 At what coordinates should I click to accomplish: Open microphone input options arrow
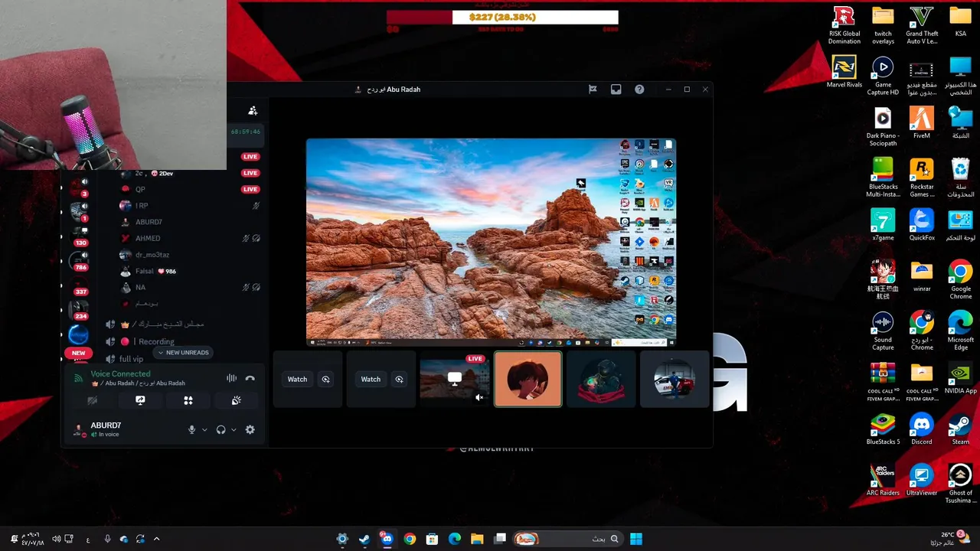point(204,430)
